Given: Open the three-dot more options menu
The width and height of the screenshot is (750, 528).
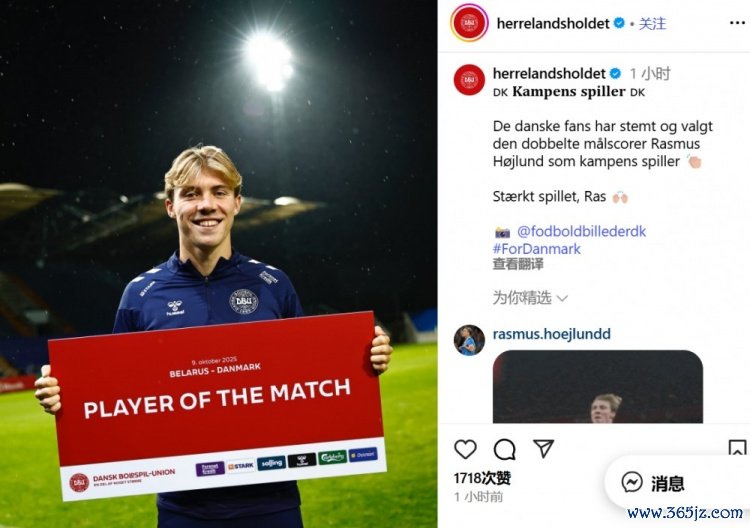Looking at the screenshot, I should click(737, 23).
